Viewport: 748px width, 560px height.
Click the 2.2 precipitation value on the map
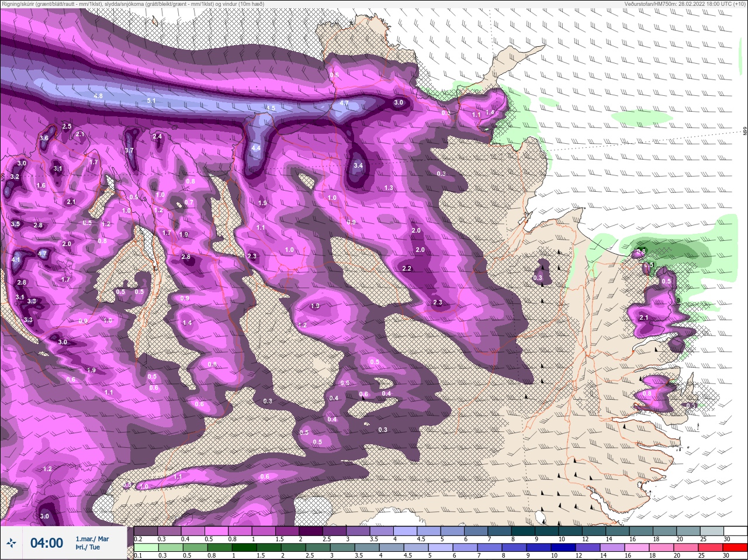[x=407, y=268]
